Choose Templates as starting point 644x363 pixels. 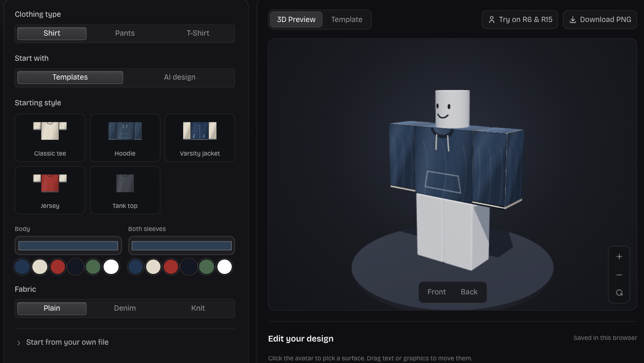pyautogui.click(x=70, y=77)
